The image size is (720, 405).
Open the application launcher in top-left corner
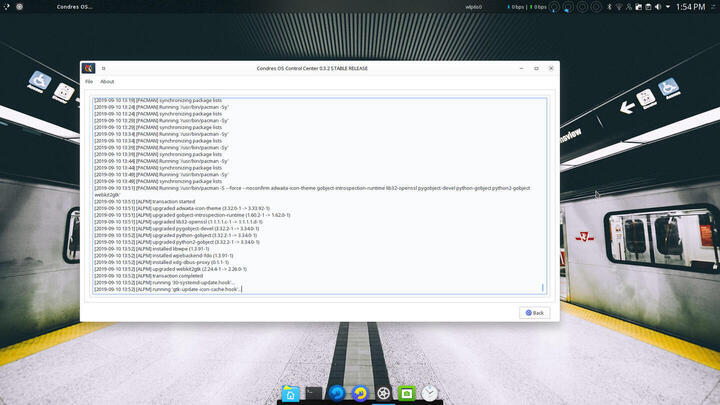pyautogui.click(x=6, y=7)
